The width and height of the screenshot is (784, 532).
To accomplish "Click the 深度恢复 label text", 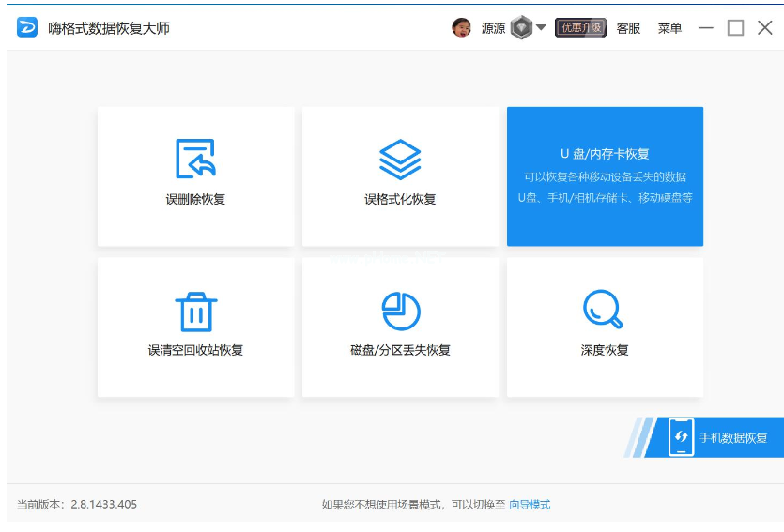I will [x=605, y=351].
